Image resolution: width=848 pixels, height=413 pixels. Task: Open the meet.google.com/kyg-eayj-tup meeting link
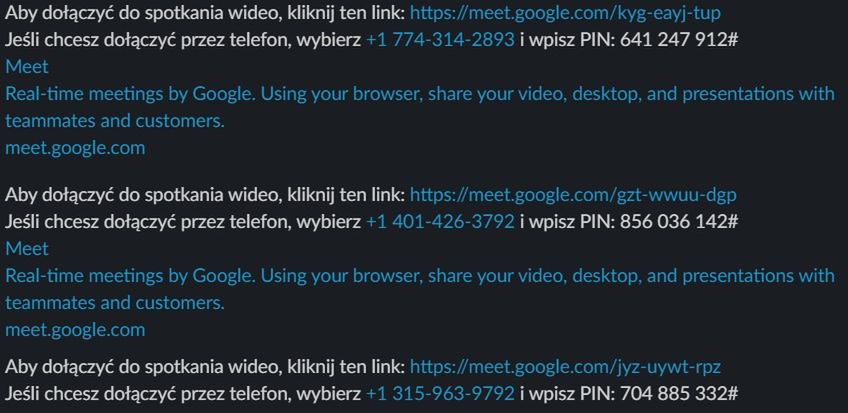565,14
